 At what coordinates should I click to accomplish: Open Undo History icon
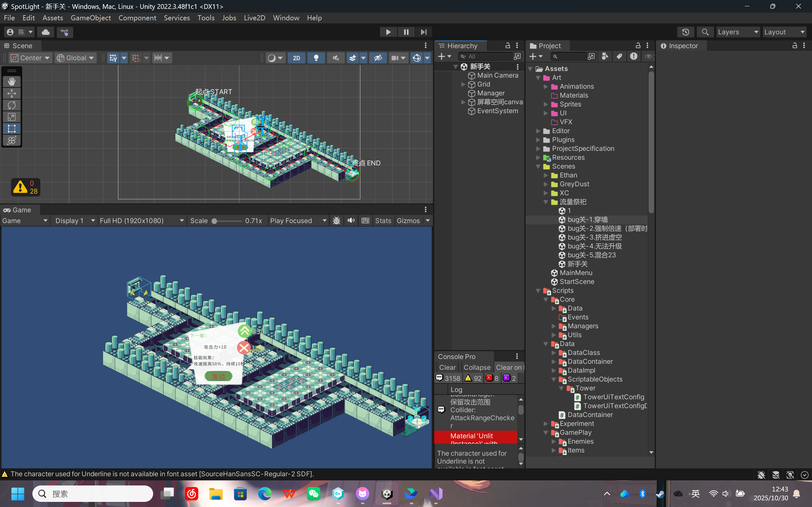[x=685, y=32]
